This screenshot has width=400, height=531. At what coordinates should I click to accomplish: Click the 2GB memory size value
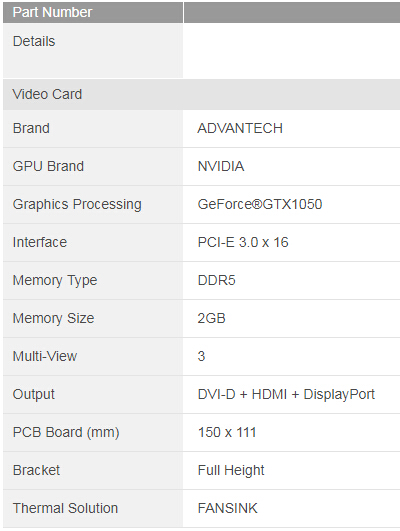point(212,318)
